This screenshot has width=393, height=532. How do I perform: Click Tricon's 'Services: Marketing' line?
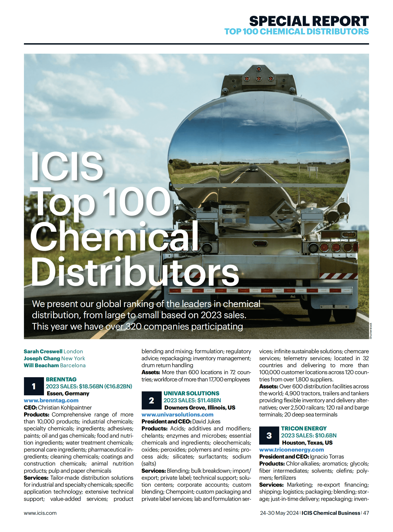point(314,485)
